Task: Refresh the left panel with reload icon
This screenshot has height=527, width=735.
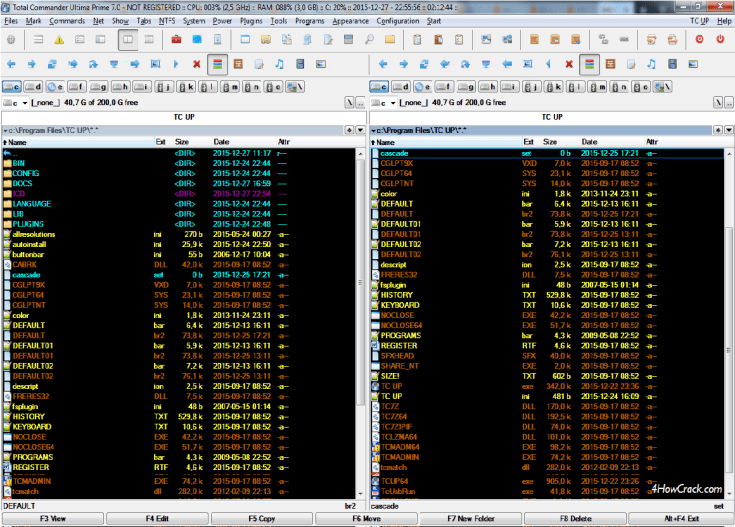Action: click(52, 64)
